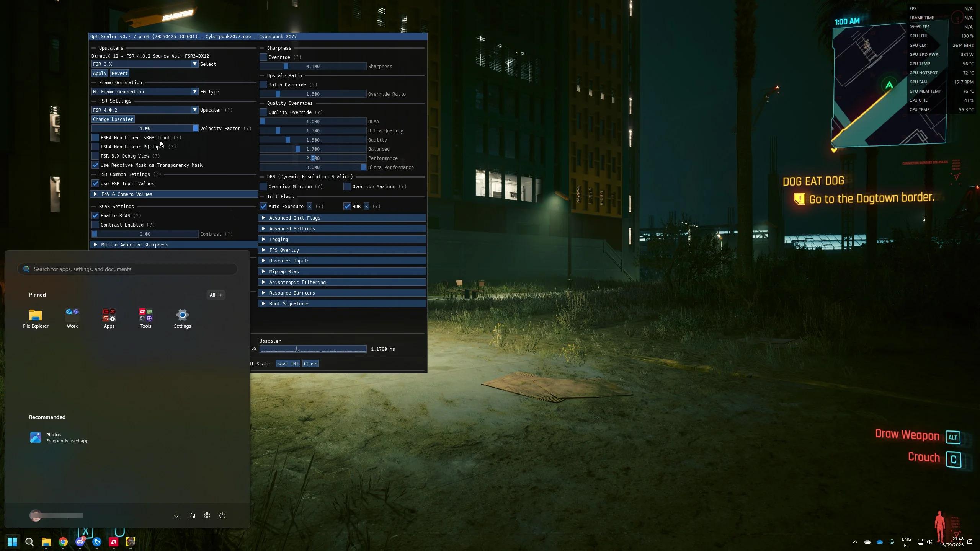Open the Start menu from taskbar

coord(12,542)
